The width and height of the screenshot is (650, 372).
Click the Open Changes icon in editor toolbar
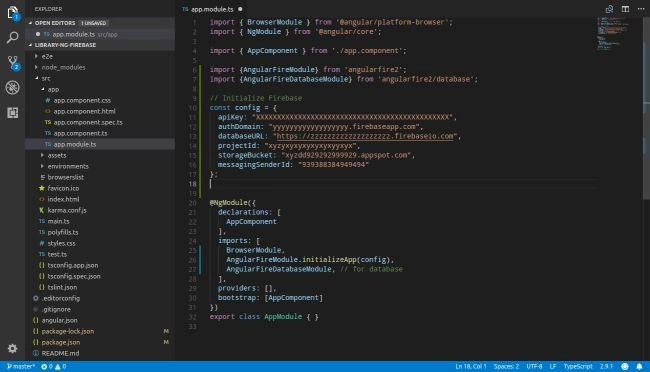tap(609, 9)
